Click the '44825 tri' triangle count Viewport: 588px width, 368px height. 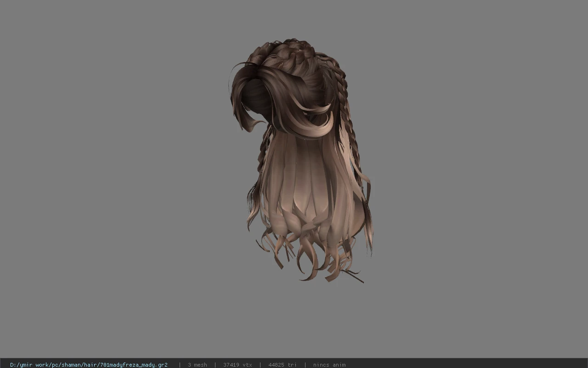(282, 365)
